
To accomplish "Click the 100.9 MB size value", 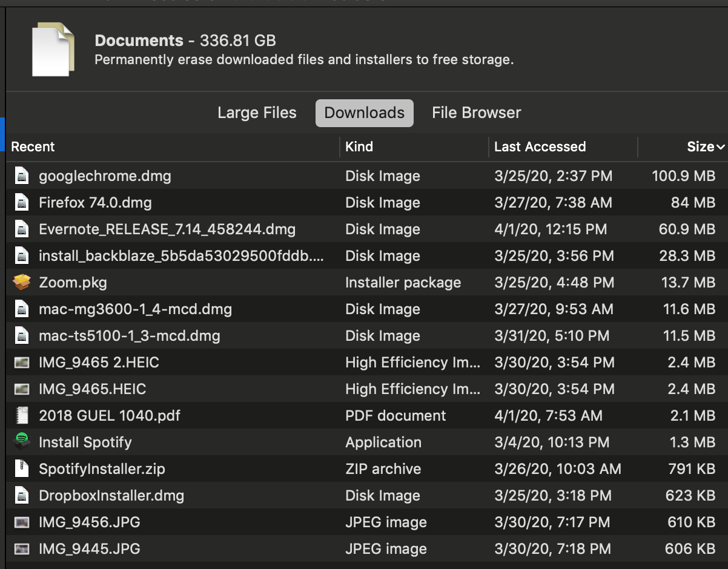I will [683, 176].
